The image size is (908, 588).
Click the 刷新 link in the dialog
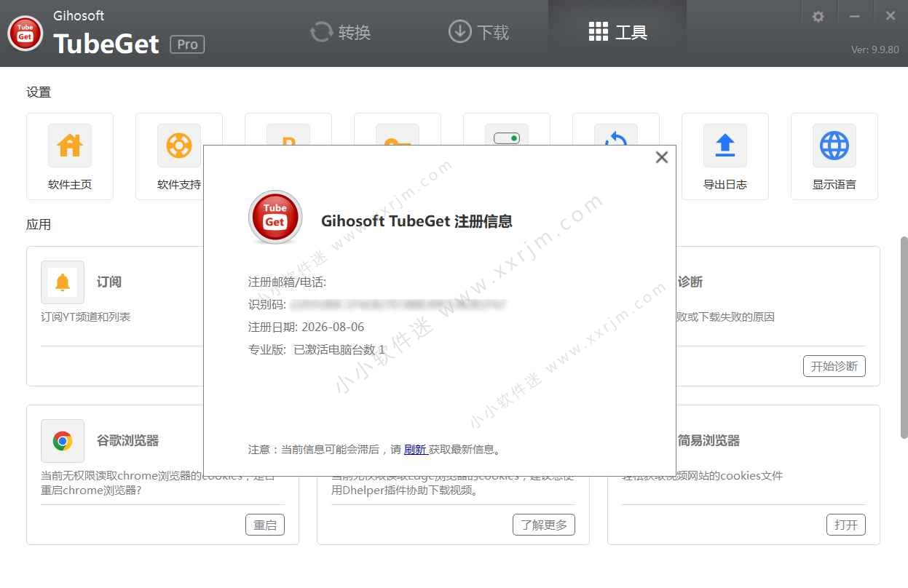(415, 450)
